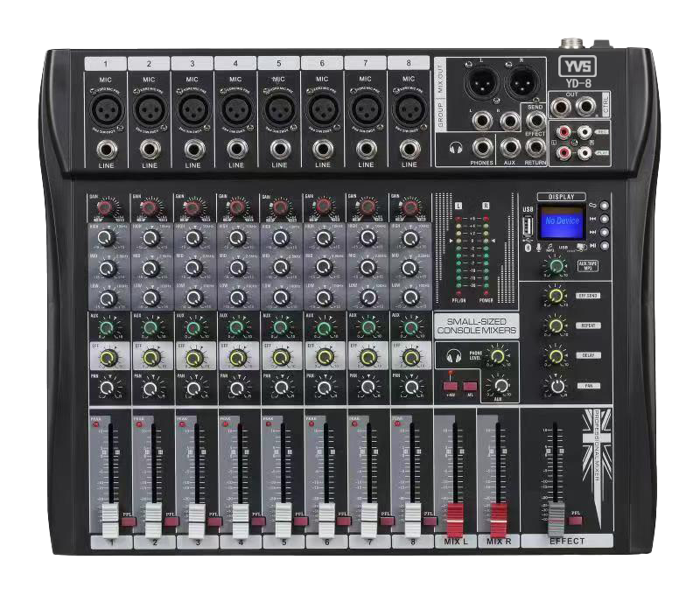The width and height of the screenshot is (700, 595).
Task: Click the MIX OUT left XLR connector
Action: (x=480, y=84)
